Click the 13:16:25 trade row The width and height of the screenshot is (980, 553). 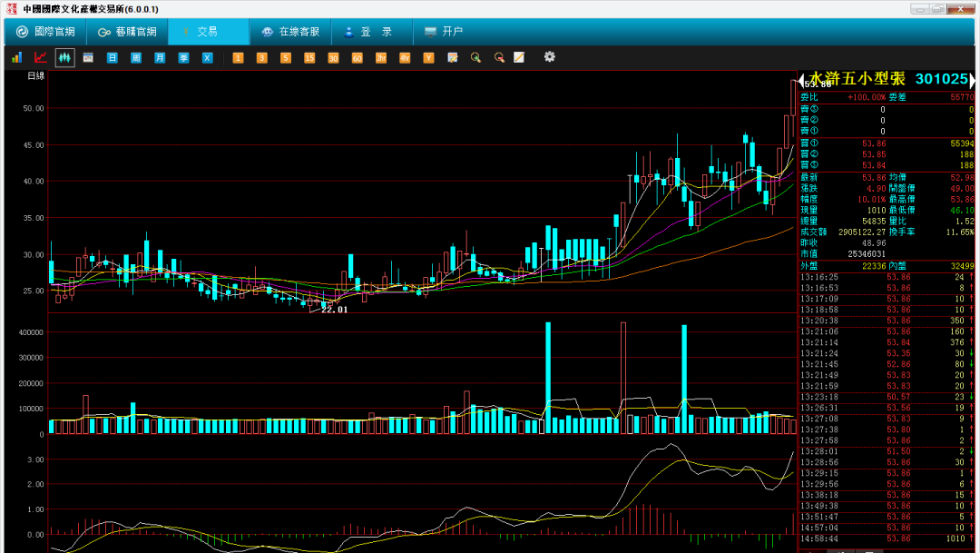[x=887, y=277]
